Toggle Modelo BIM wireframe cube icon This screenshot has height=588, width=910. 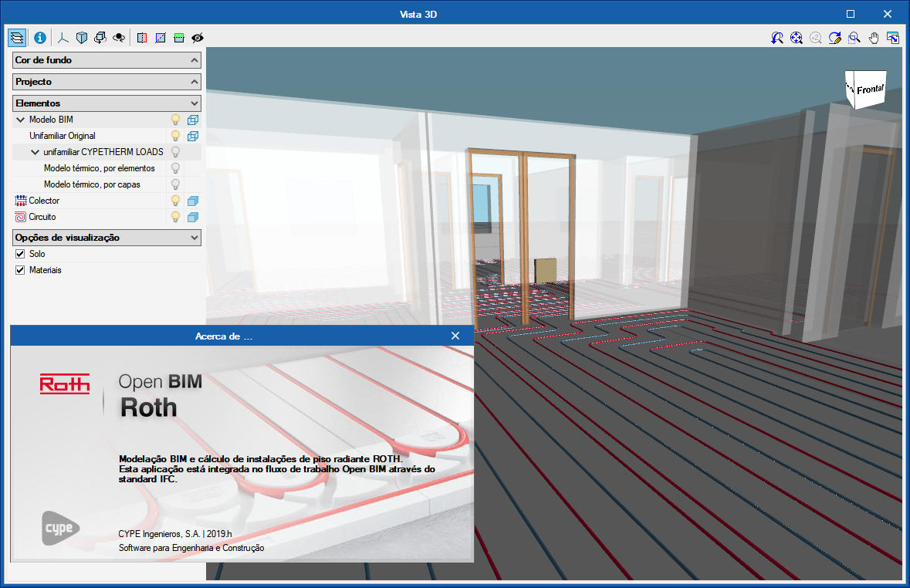[193, 120]
